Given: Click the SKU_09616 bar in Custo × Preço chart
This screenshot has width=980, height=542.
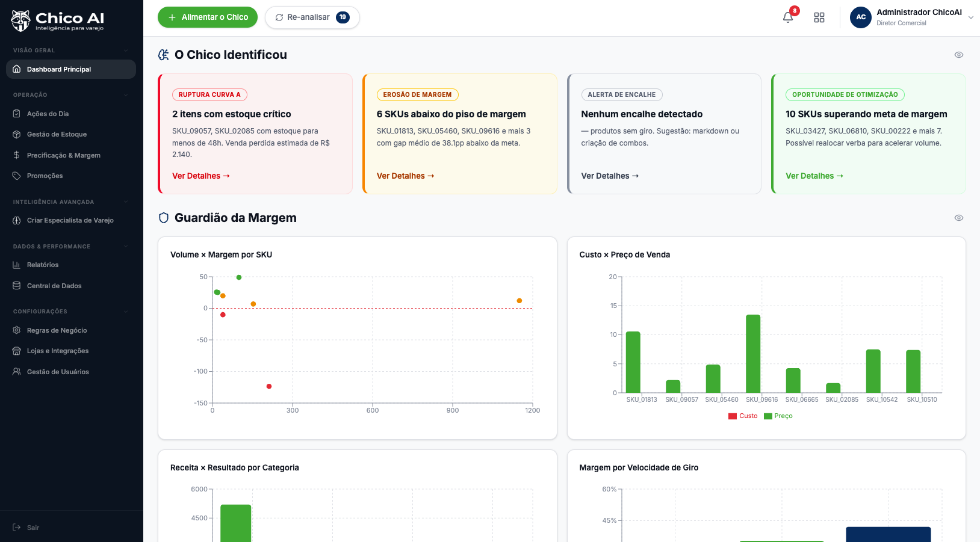Looking at the screenshot, I should pos(753,354).
